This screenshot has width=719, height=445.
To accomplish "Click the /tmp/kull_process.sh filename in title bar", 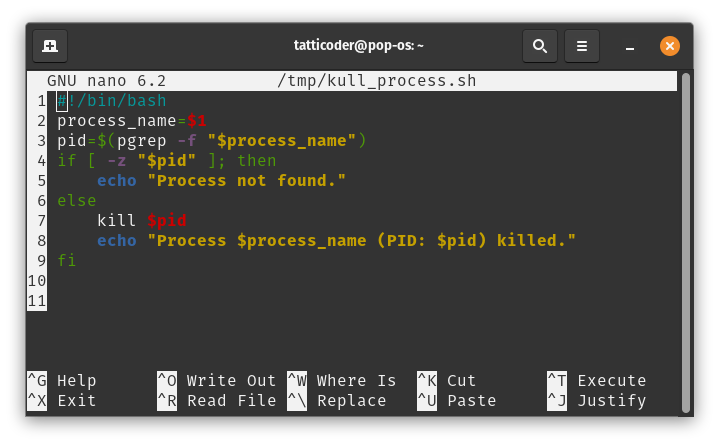I will click(376, 81).
